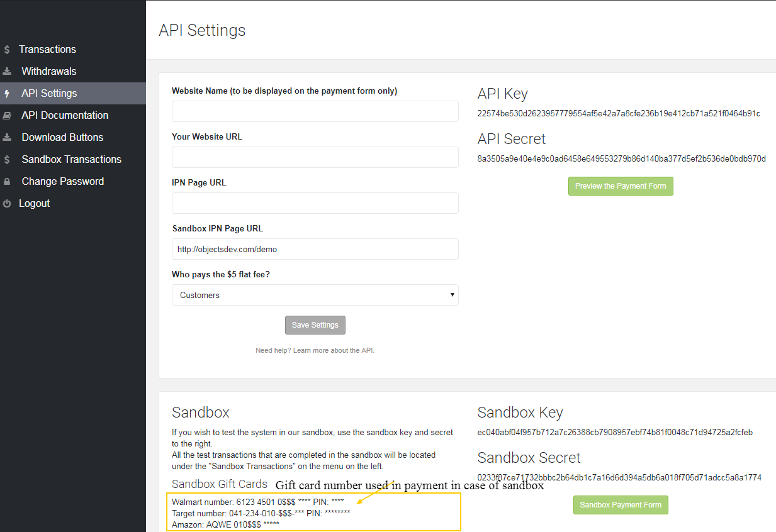Click the dollar icon beside Sandbox Transactions
This screenshot has width=776, height=532.
7,160
